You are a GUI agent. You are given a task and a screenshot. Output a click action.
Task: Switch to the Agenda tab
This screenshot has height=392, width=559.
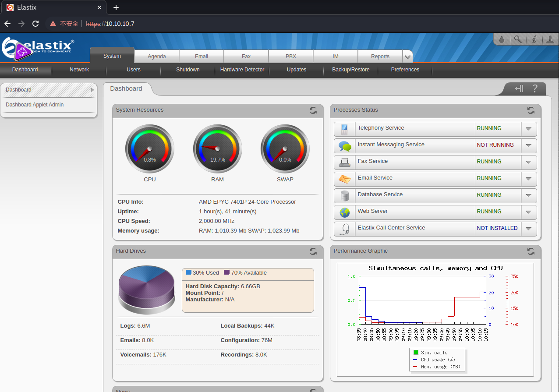157,57
